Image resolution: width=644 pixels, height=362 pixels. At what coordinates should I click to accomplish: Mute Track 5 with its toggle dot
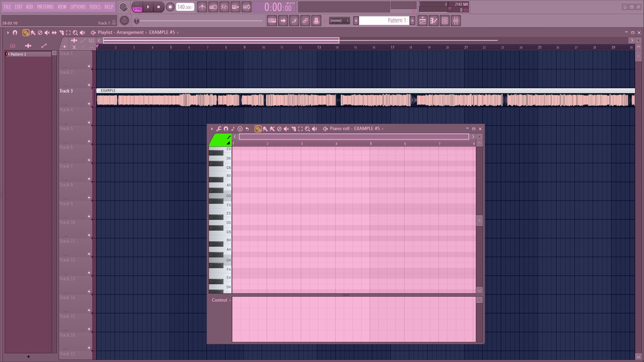[89, 141]
